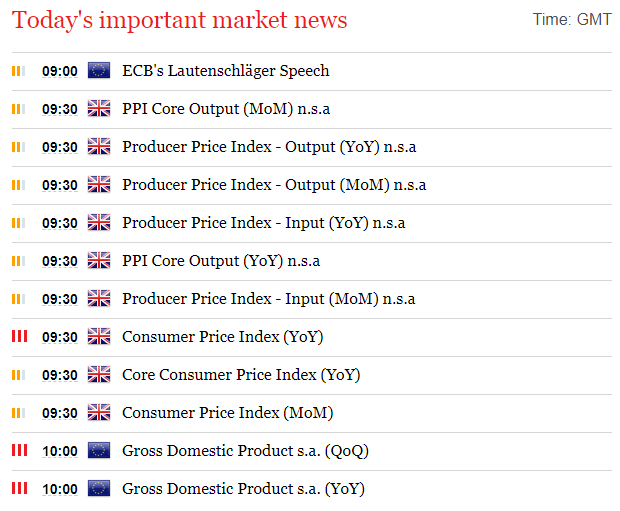Click the UK flag beside Core Consumer Price Index (YoY)
Screen dimensions: 620x511
click(99, 374)
